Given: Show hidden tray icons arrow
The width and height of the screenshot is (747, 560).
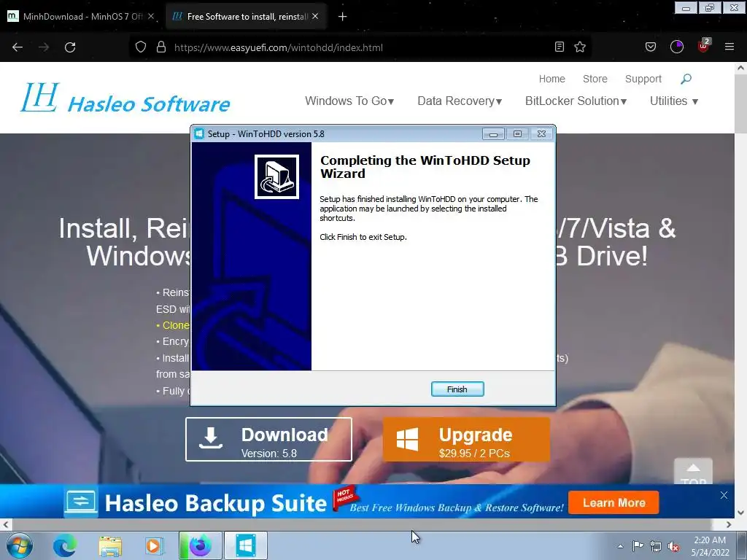Looking at the screenshot, I should point(620,546).
